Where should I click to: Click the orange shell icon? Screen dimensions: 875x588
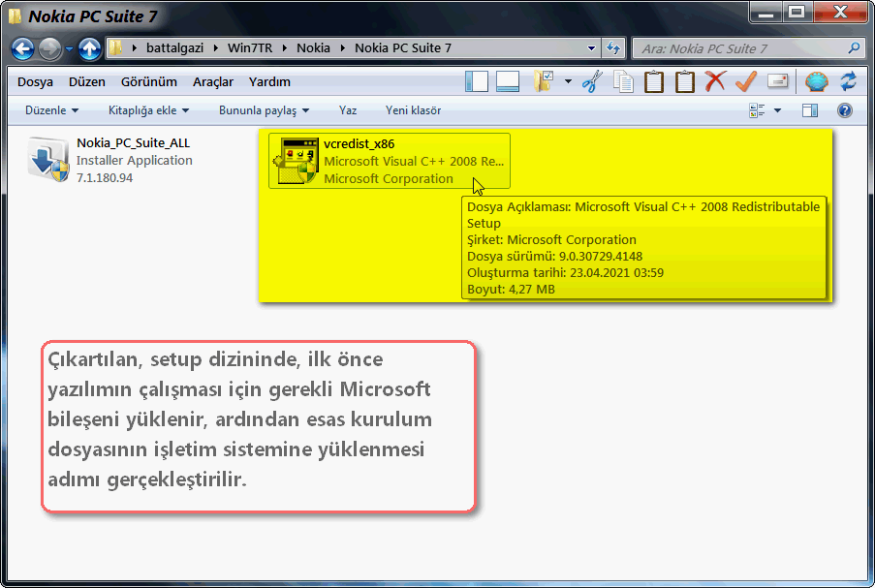(817, 81)
